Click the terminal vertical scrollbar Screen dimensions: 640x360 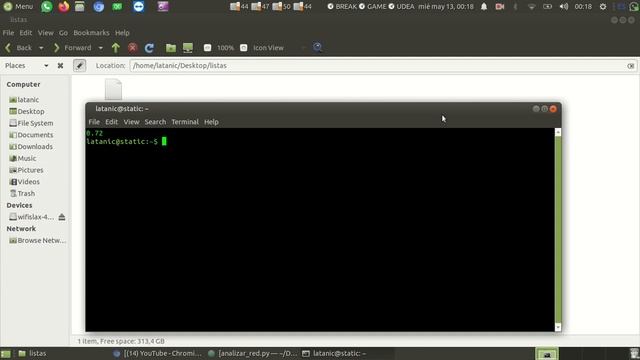coord(558,230)
